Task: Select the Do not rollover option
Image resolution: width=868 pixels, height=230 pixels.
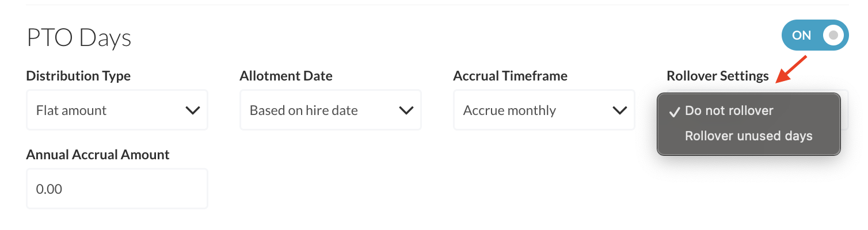Action: tap(729, 110)
